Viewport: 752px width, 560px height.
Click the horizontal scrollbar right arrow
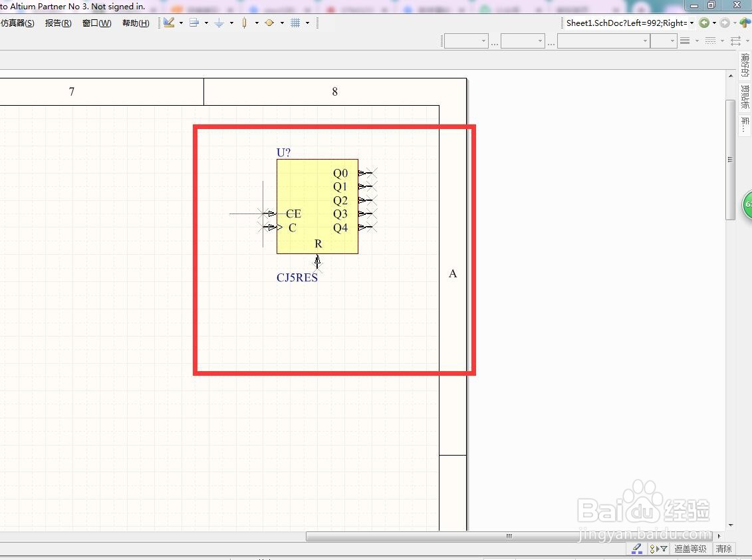719,536
